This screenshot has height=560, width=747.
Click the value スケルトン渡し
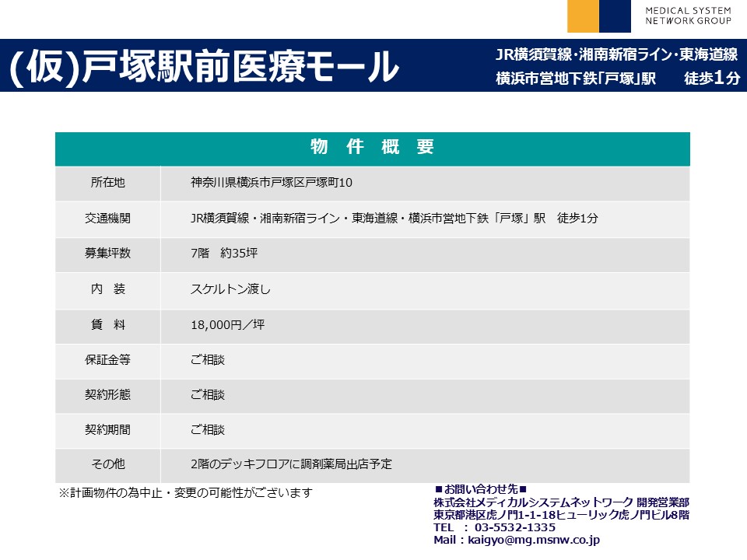pyautogui.click(x=230, y=289)
